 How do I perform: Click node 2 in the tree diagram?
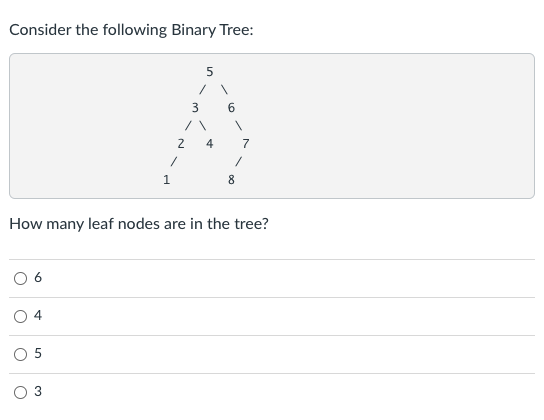coord(181,144)
